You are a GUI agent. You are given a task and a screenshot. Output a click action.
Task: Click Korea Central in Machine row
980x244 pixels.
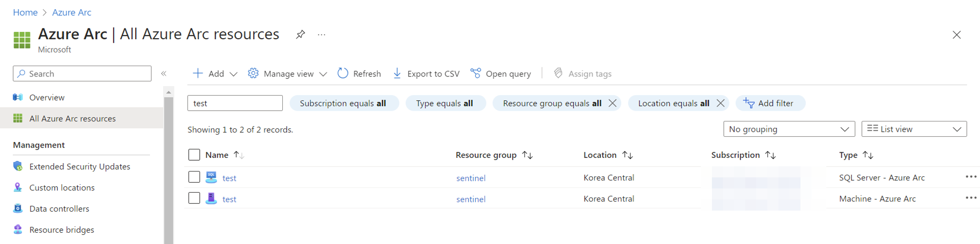609,199
